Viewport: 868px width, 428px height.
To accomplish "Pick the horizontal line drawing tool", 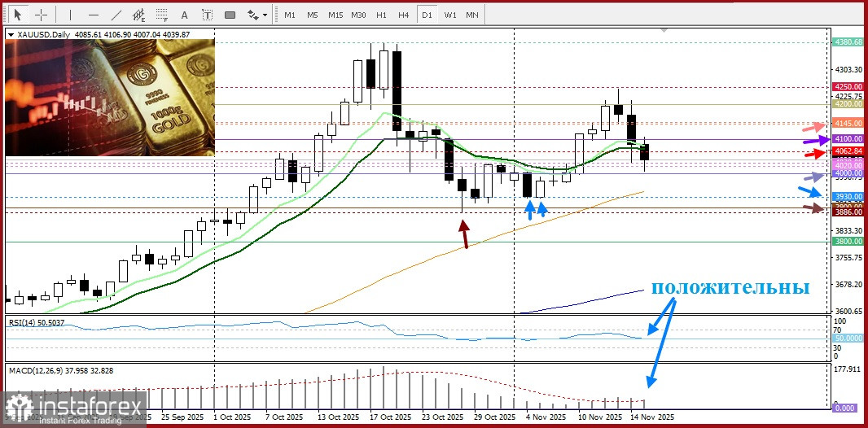I will 93,15.
